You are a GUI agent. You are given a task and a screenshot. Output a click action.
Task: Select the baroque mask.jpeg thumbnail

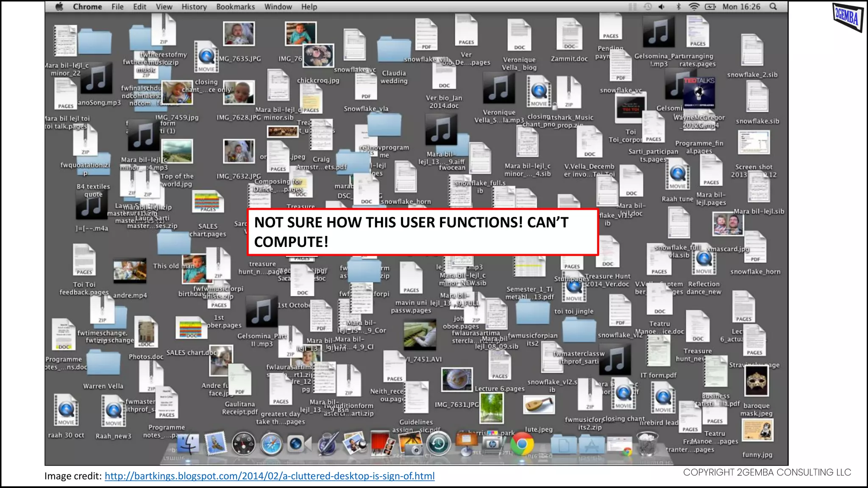click(x=756, y=380)
